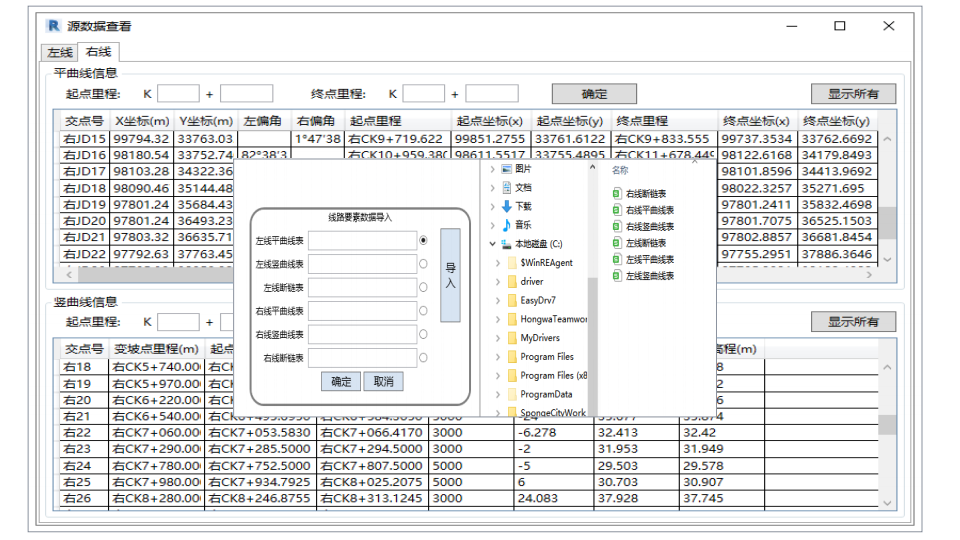
Task: Select the 右线平曲线表 radio button
Action: click(423, 311)
